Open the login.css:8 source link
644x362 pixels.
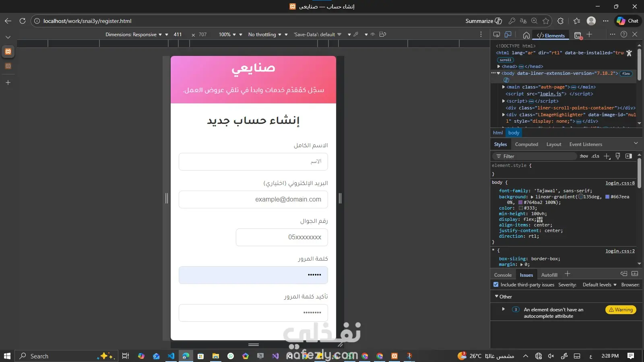(x=620, y=183)
